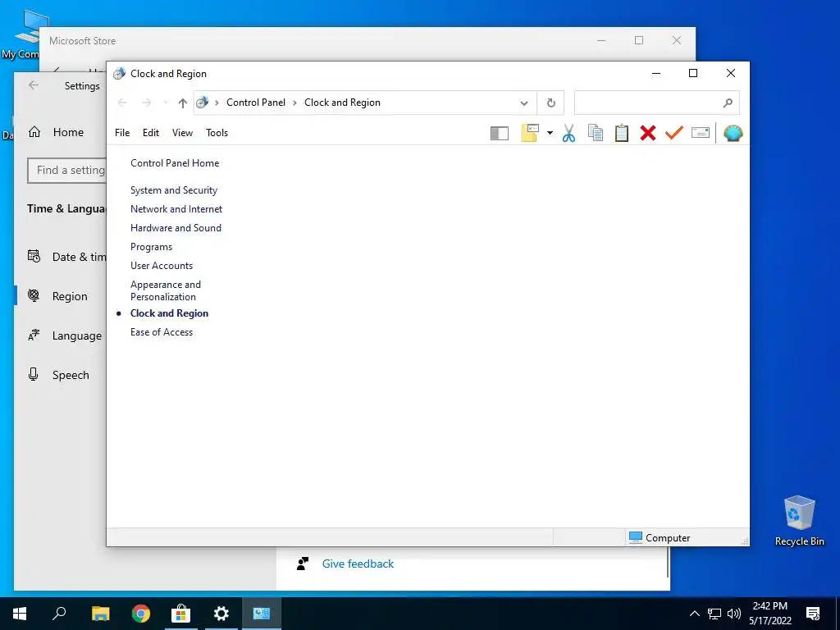Show hidden system tray icons
This screenshot has height=630, width=840.
pos(694,614)
